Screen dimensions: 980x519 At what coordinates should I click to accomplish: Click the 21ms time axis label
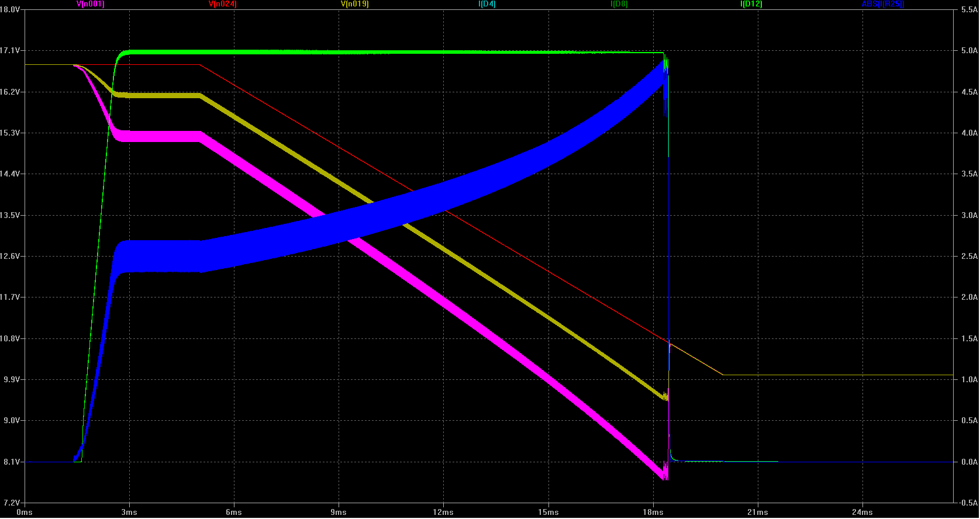[758, 513]
